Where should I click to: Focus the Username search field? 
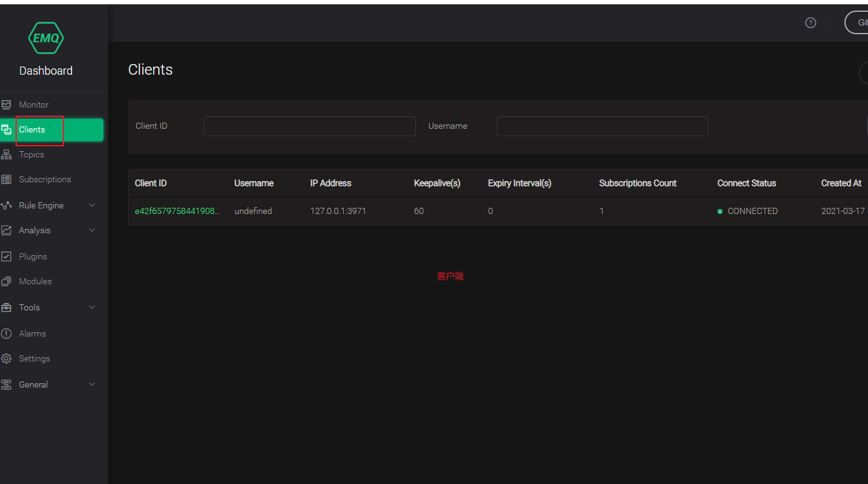point(602,126)
